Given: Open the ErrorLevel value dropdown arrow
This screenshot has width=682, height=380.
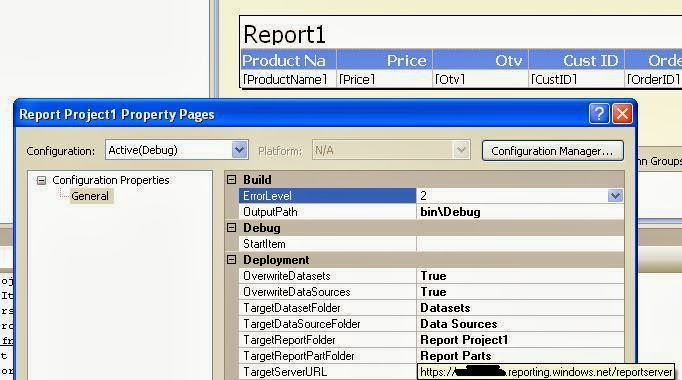Looking at the screenshot, I should pyautogui.click(x=615, y=196).
